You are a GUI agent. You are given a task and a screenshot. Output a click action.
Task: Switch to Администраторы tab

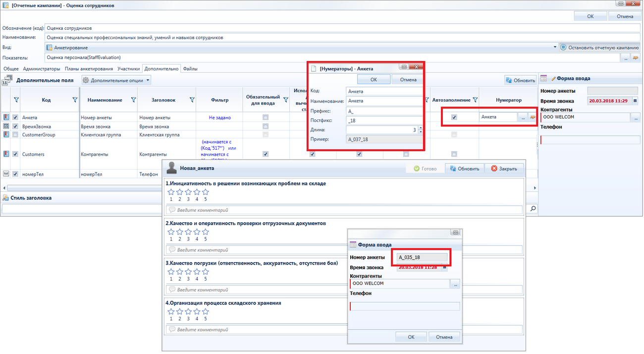click(x=42, y=68)
